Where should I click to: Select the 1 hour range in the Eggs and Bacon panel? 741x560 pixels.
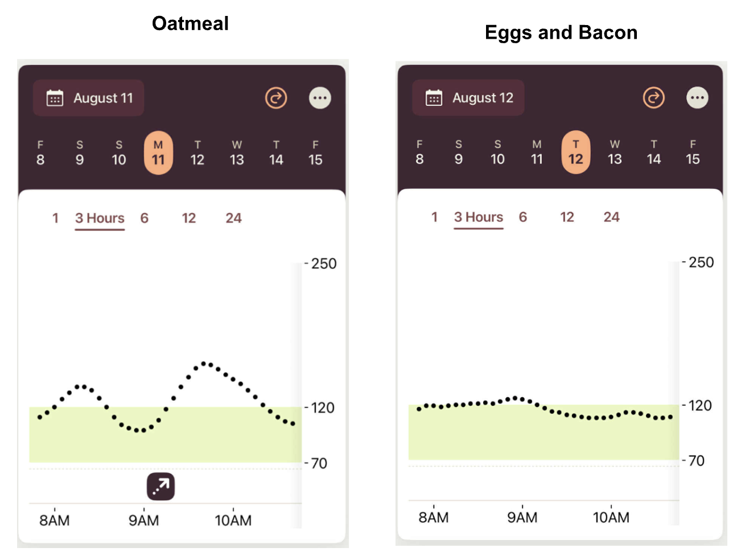pyautogui.click(x=434, y=217)
